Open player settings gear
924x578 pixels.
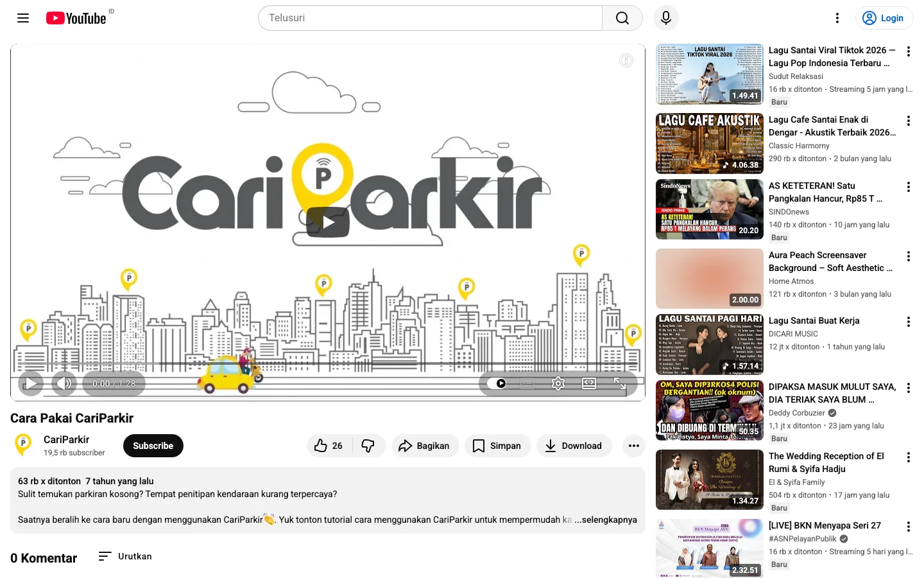coord(558,383)
